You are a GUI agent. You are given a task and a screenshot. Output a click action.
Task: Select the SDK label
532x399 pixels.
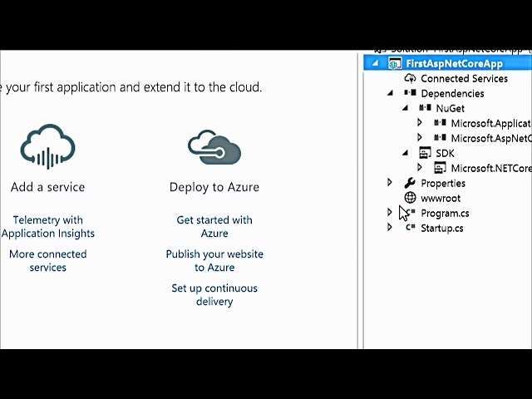pyautogui.click(x=445, y=153)
